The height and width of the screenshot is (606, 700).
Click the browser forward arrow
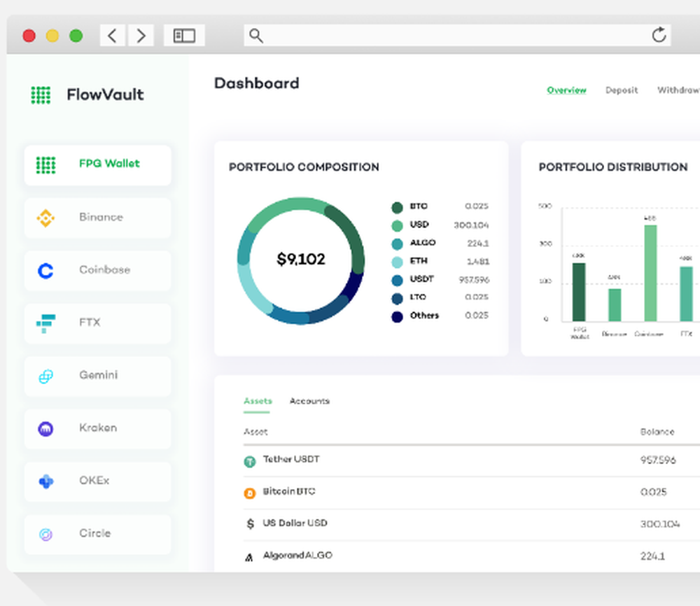(x=141, y=35)
